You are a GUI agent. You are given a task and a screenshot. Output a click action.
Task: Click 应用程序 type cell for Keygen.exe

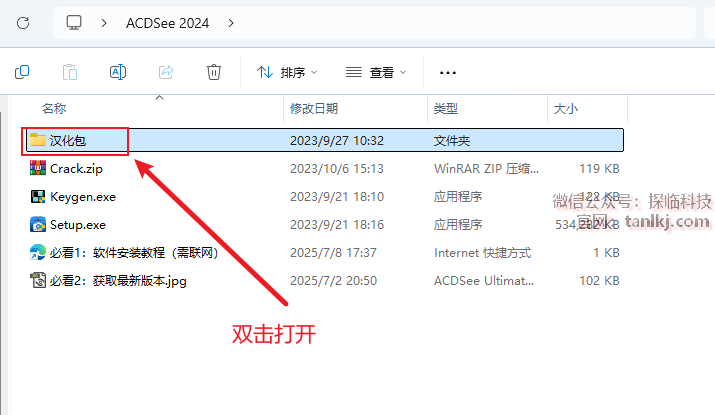coord(458,197)
